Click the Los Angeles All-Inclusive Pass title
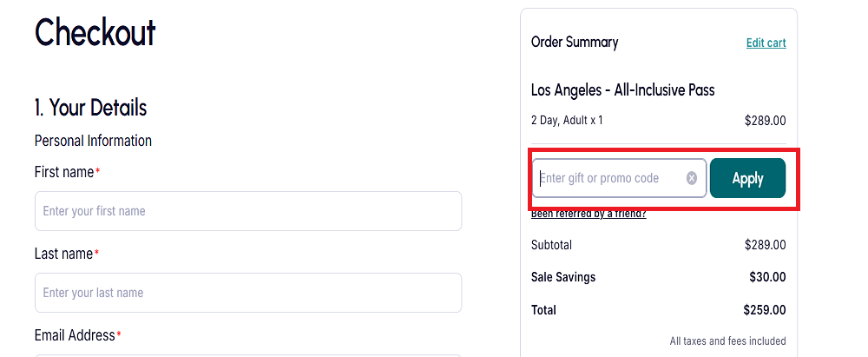Screen dimensions: 868x357 (622, 90)
